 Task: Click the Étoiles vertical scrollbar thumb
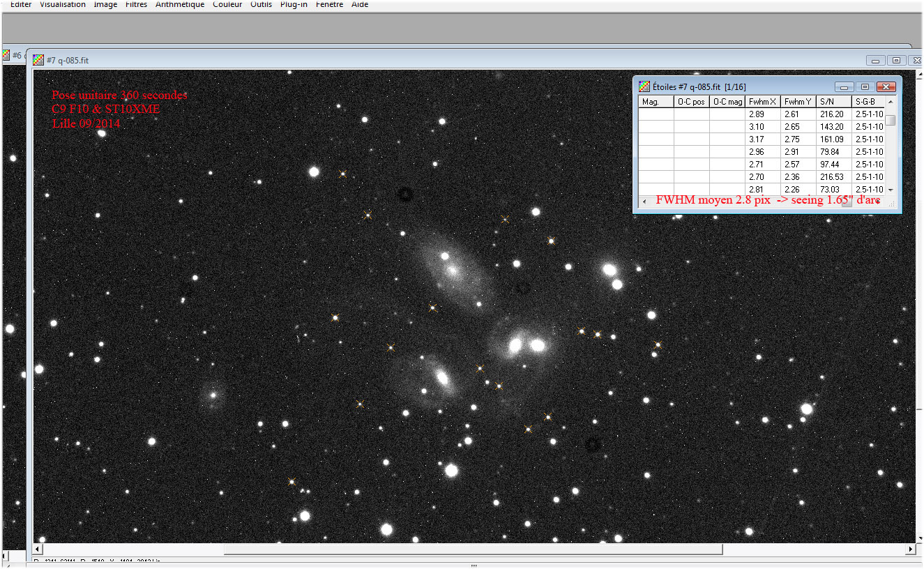point(891,121)
